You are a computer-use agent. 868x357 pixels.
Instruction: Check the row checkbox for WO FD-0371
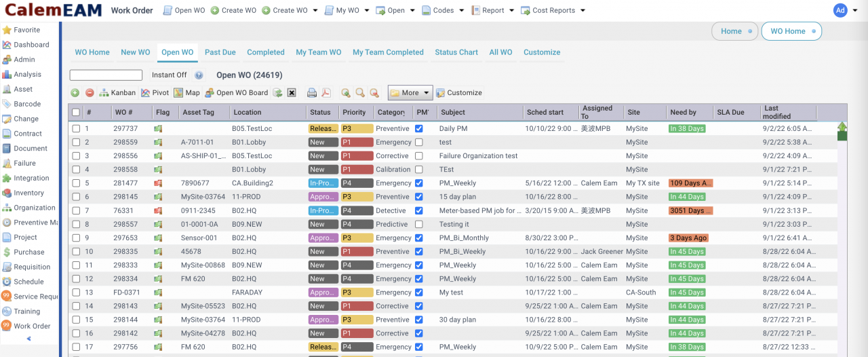coord(76,293)
